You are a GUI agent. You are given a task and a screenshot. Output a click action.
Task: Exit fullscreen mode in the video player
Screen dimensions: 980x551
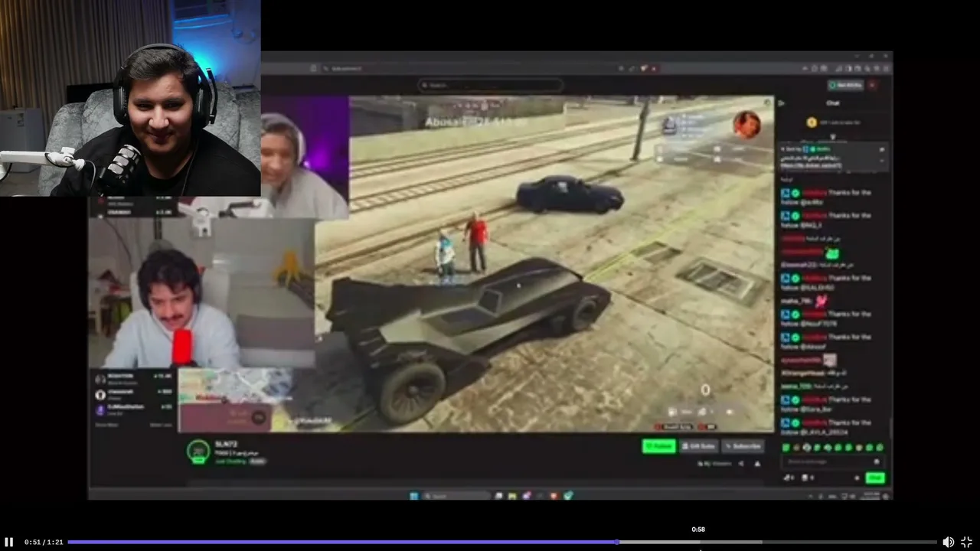966,542
